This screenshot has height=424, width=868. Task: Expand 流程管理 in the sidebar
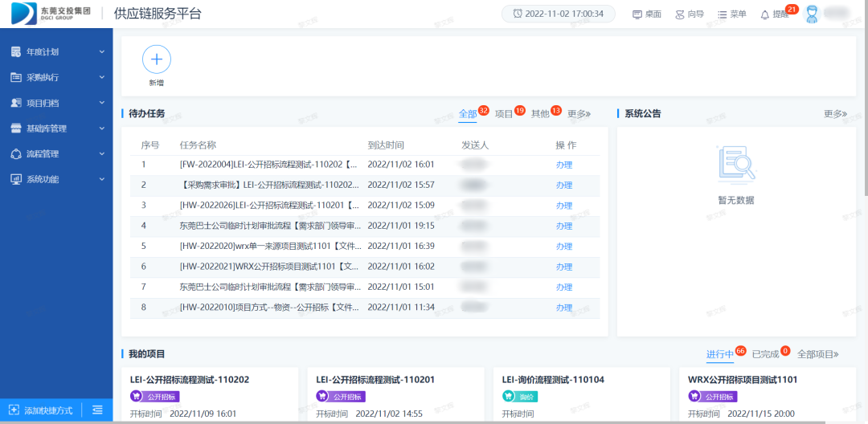point(56,154)
